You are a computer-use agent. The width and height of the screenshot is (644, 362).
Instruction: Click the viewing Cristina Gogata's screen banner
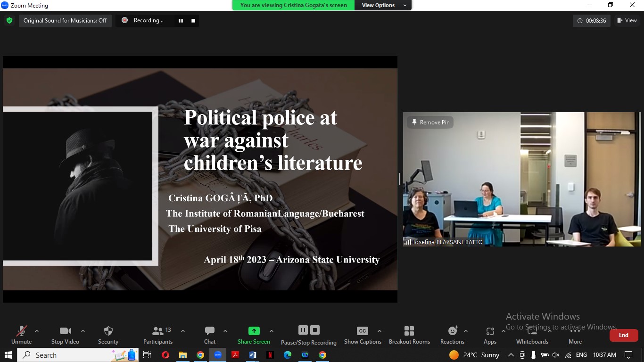tap(294, 5)
